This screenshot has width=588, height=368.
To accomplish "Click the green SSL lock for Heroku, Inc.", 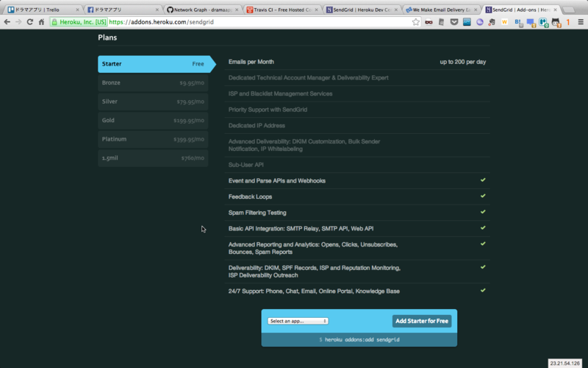I will pos(54,22).
